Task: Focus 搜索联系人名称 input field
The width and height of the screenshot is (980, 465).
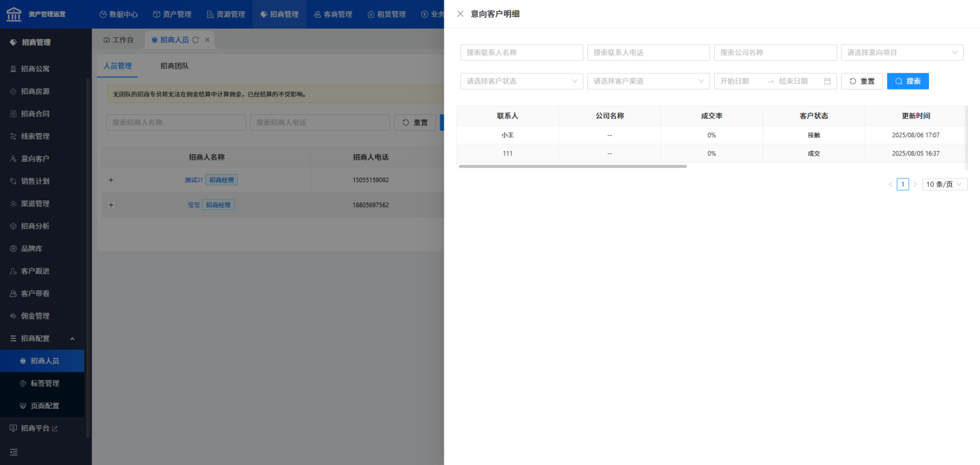Action: click(x=522, y=52)
